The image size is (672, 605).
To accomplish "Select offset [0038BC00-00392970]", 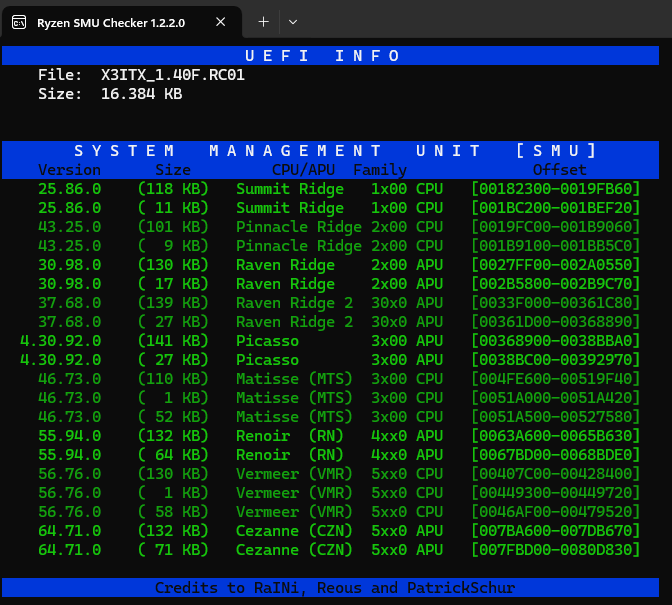I will tap(555, 359).
